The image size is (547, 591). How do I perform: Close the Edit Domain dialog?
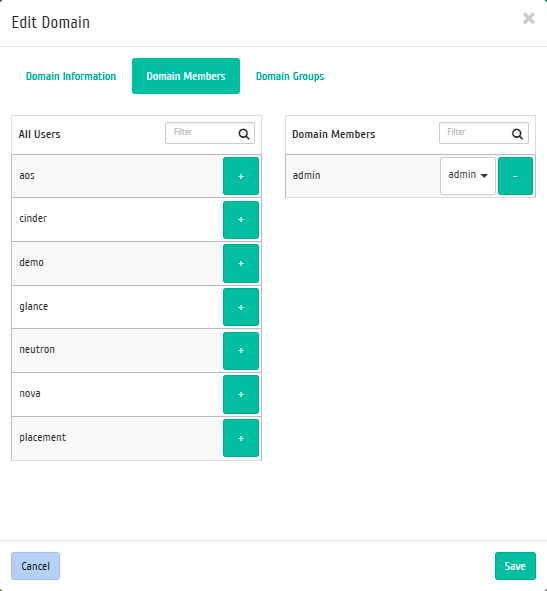coord(529,18)
